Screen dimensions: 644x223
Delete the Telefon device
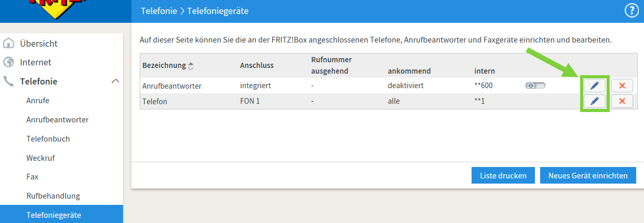click(622, 101)
